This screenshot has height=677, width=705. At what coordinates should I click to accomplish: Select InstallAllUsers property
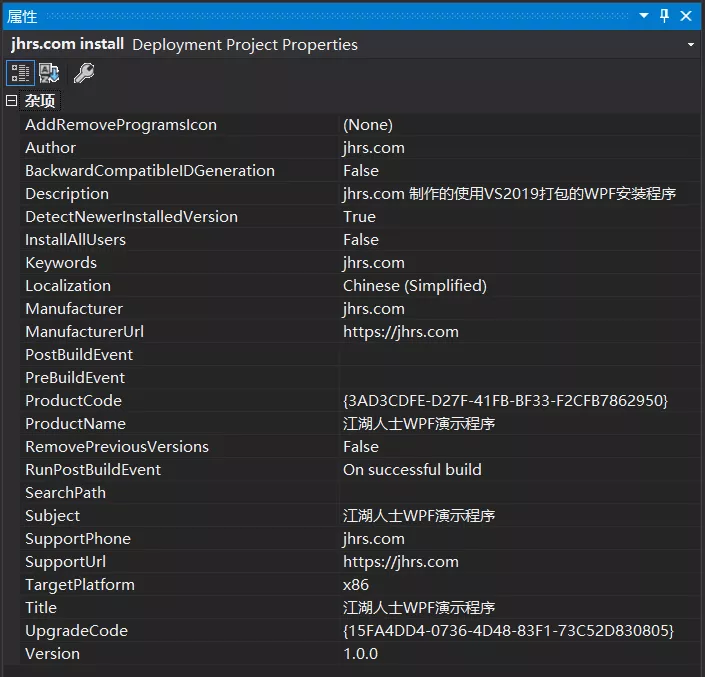point(76,240)
